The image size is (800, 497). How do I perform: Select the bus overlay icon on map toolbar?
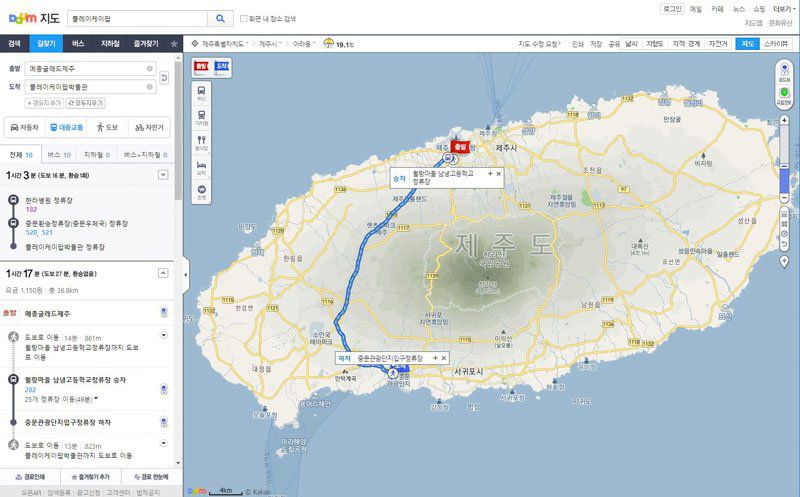click(202, 92)
